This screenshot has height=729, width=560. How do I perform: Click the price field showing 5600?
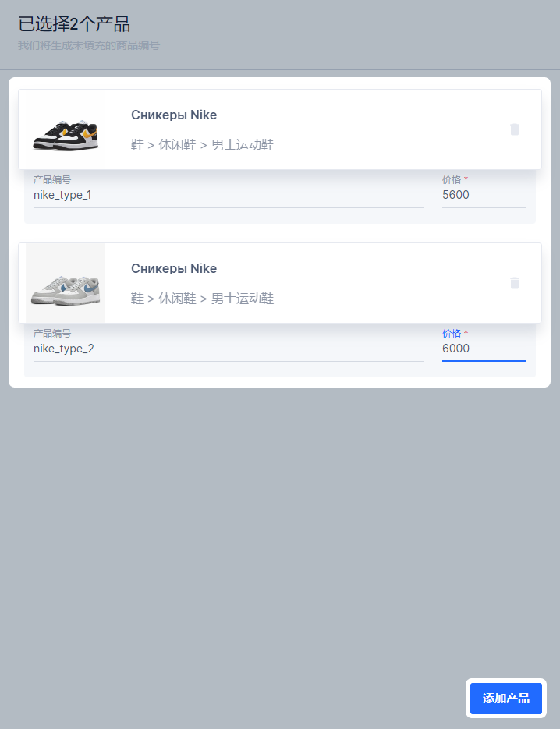click(484, 195)
